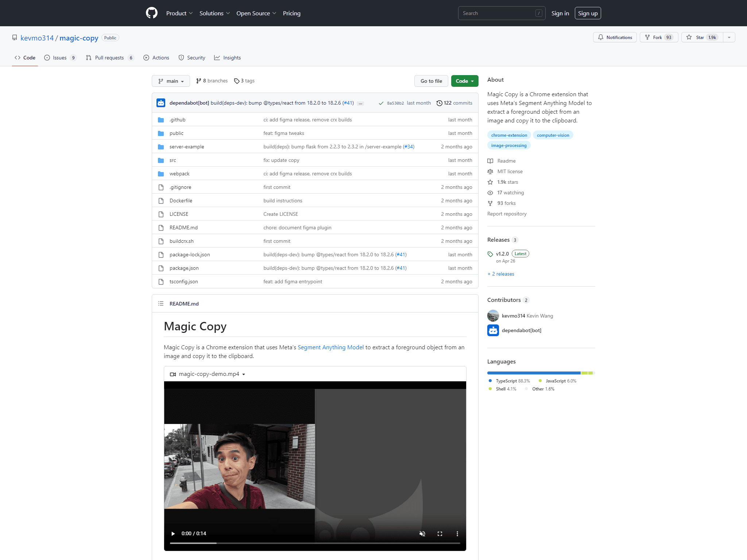View the 8 branches link
This screenshot has height=560, width=747.
(x=212, y=81)
